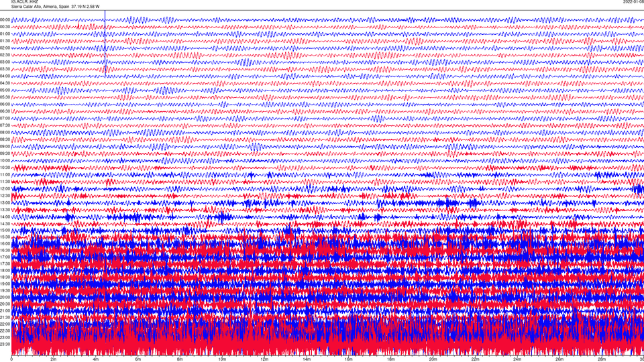Click the 28m tick on minute axis

click(602, 359)
